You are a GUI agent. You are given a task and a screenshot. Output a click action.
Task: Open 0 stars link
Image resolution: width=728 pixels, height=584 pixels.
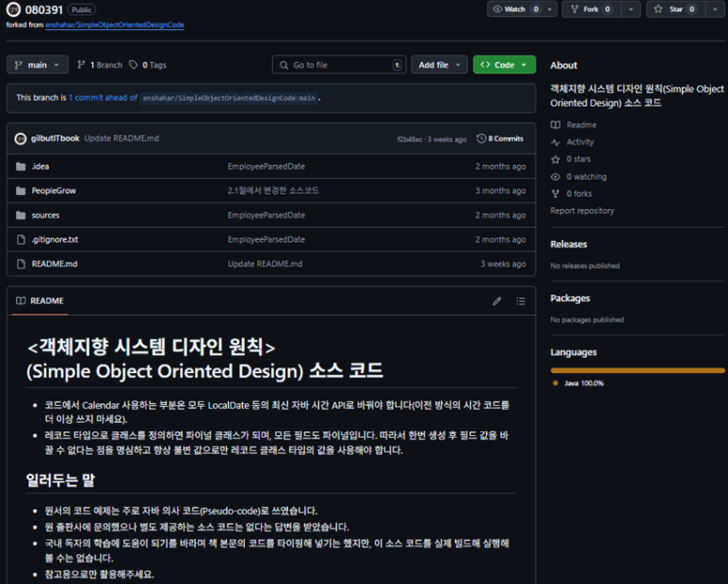[x=571, y=159]
